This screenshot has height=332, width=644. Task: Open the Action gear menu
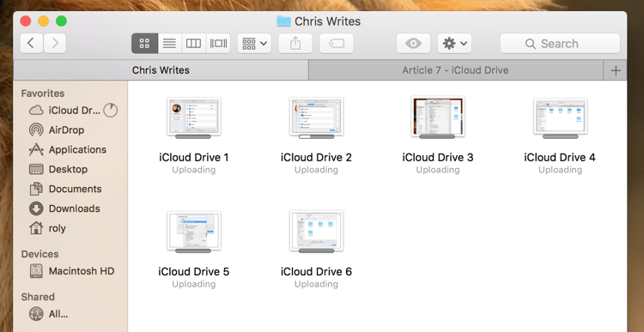coord(454,44)
